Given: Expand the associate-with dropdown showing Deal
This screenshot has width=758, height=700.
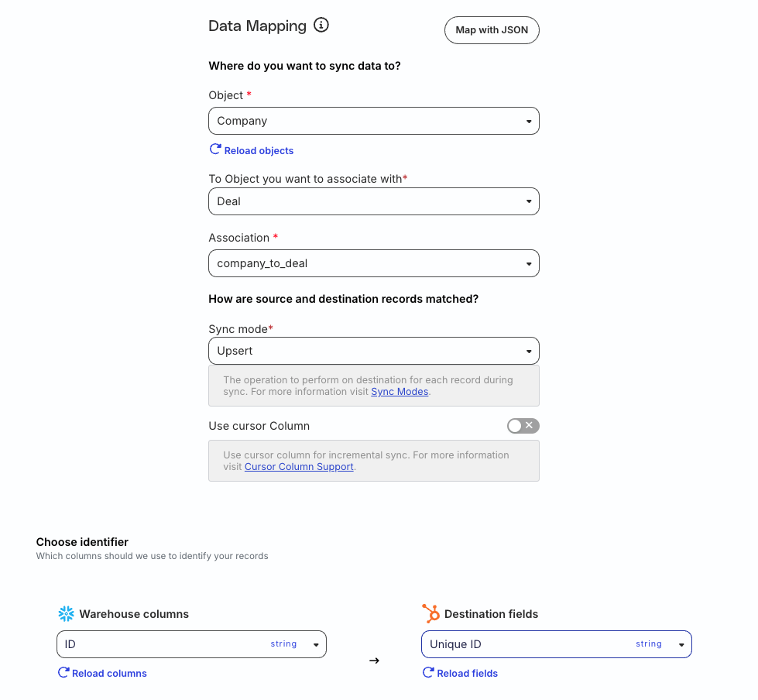Looking at the screenshot, I should (x=374, y=201).
